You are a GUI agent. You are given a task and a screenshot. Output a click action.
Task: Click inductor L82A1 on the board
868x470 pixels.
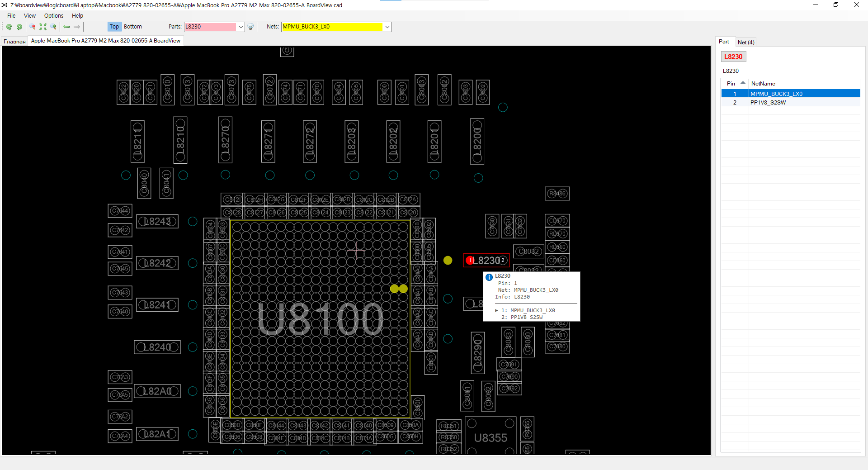[157, 434]
